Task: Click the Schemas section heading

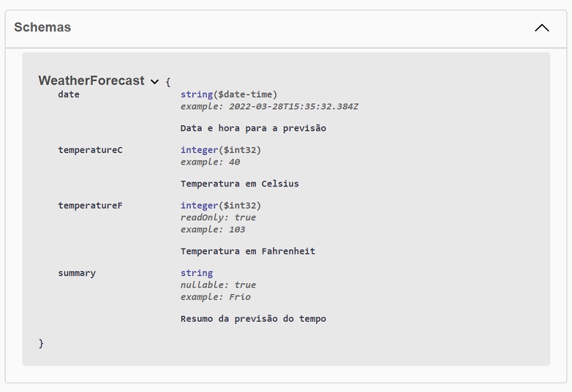Action: pyautogui.click(x=42, y=27)
